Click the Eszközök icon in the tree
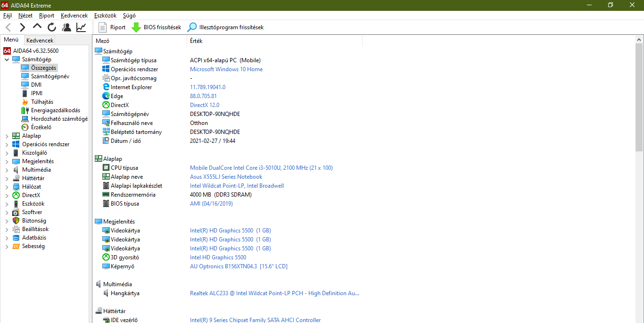Viewport: 644px width, 323px height. tap(16, 204)
